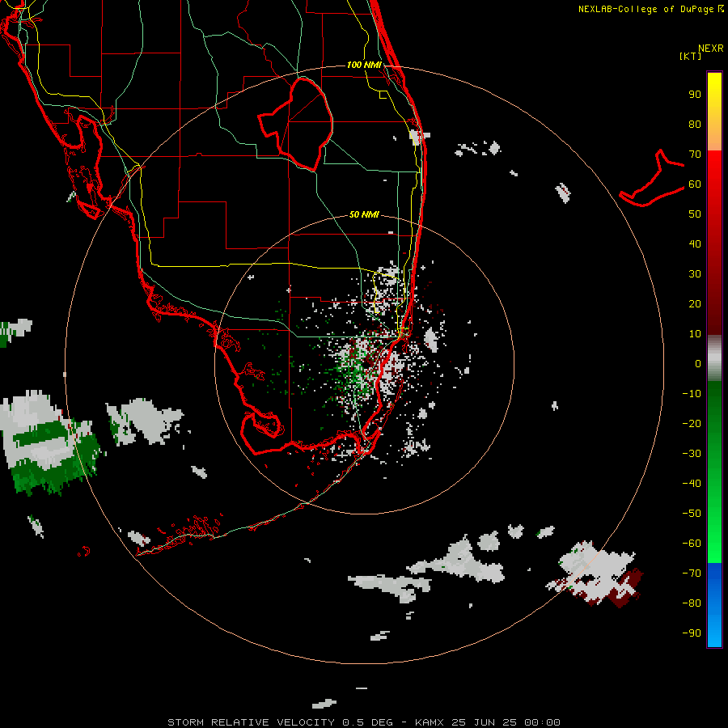Select the -90 scale label

pos(692,633)
